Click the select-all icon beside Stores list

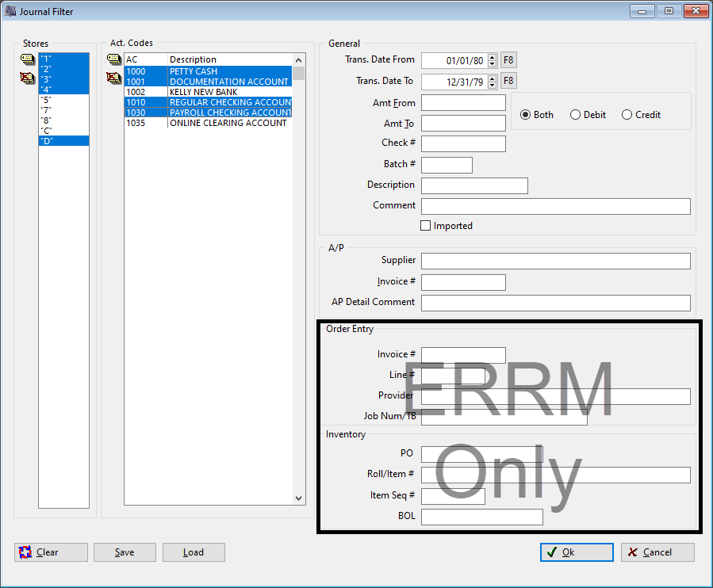(27, 59)
